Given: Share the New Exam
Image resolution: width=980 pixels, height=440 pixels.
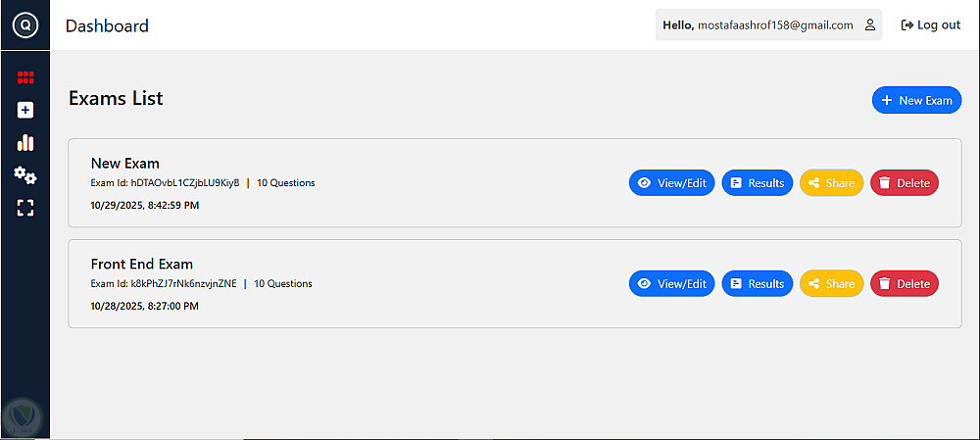Looking at the screenshot, I should coord(831,183).
